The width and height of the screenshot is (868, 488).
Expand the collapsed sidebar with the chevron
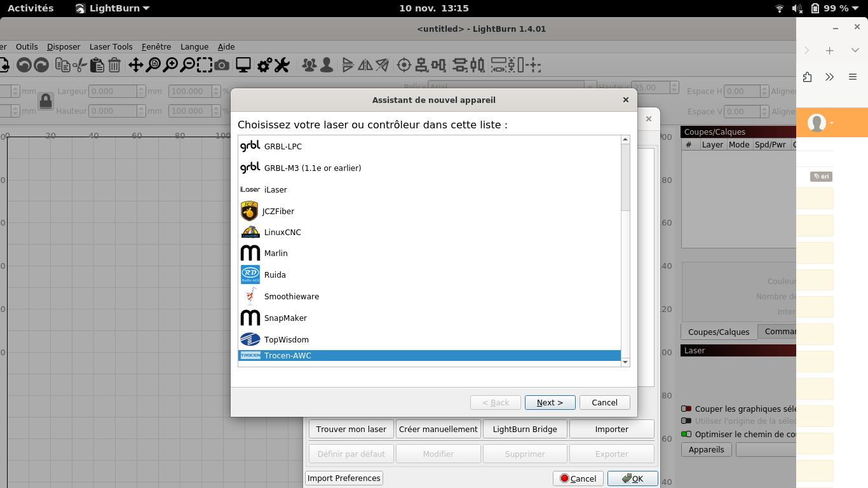click(x=829, y=77)
